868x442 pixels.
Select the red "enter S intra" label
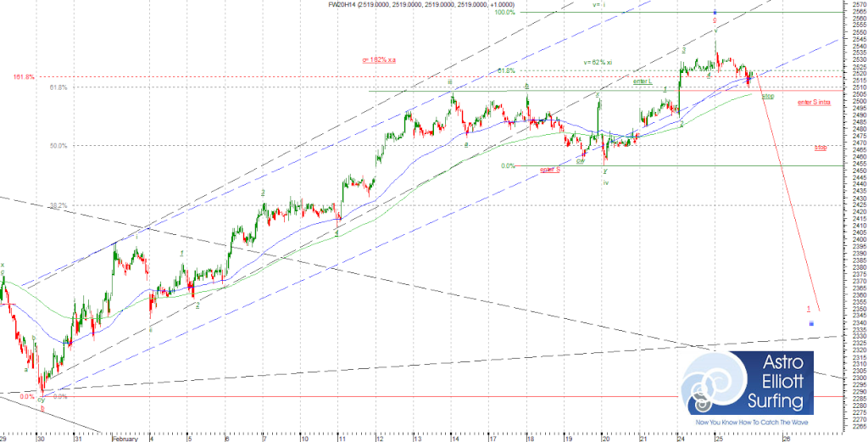tap(814, 103)
